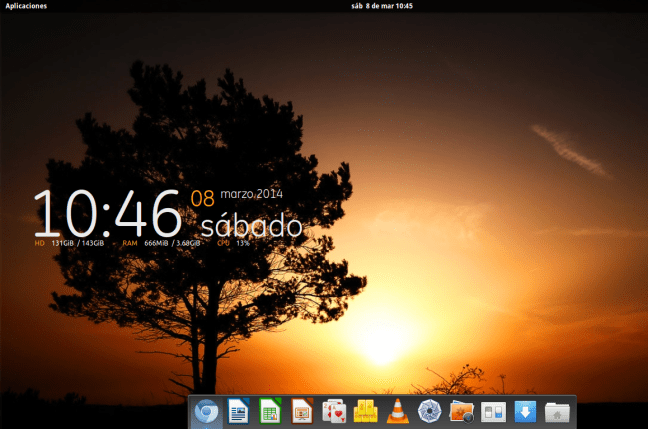Start LibreOffice Impress from the dock
The image size is (648, 429).
coord(302,411)
